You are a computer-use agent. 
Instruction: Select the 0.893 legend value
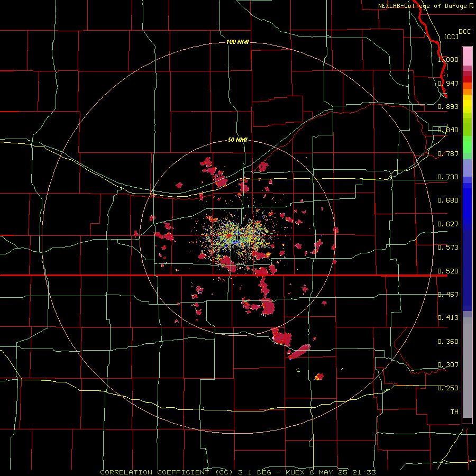pyautogui.click(x=448, y=106)
